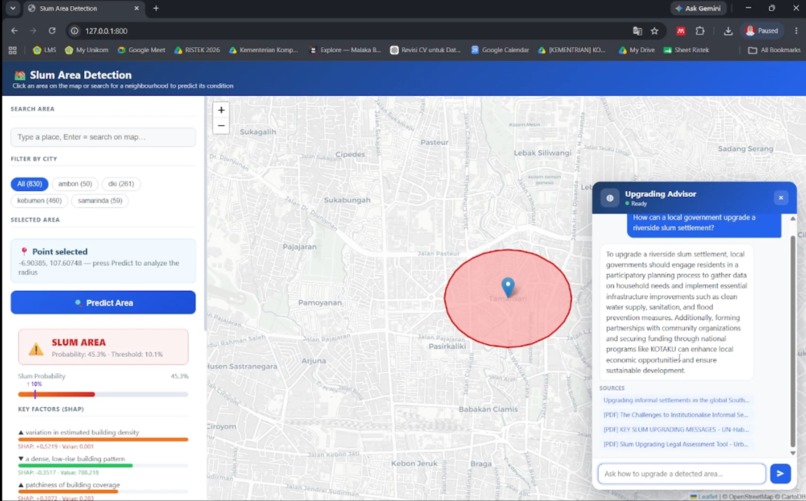Open the My Unikom bookmark
This screenshot has width=806, height=501.
coord(86,50)
